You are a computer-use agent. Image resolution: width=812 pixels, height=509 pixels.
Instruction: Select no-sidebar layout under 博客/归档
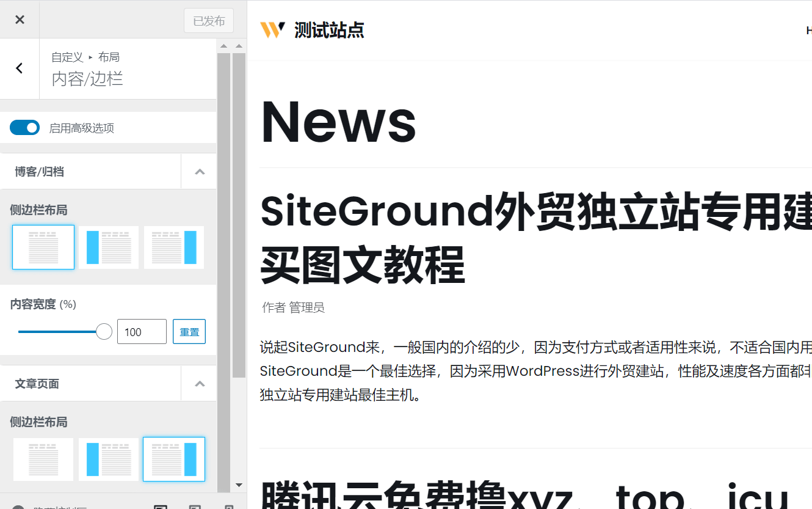click(x=43, y=247)
